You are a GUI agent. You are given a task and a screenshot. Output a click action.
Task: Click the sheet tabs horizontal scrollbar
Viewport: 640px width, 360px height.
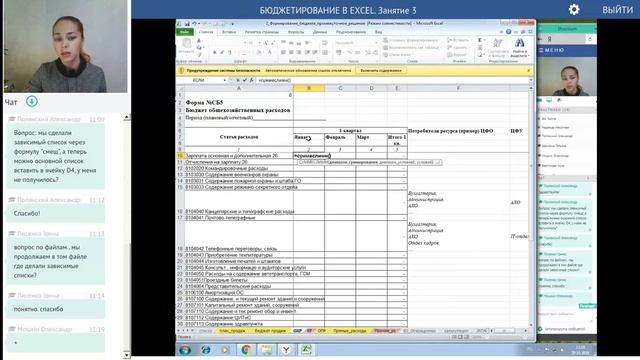point(504,331)
